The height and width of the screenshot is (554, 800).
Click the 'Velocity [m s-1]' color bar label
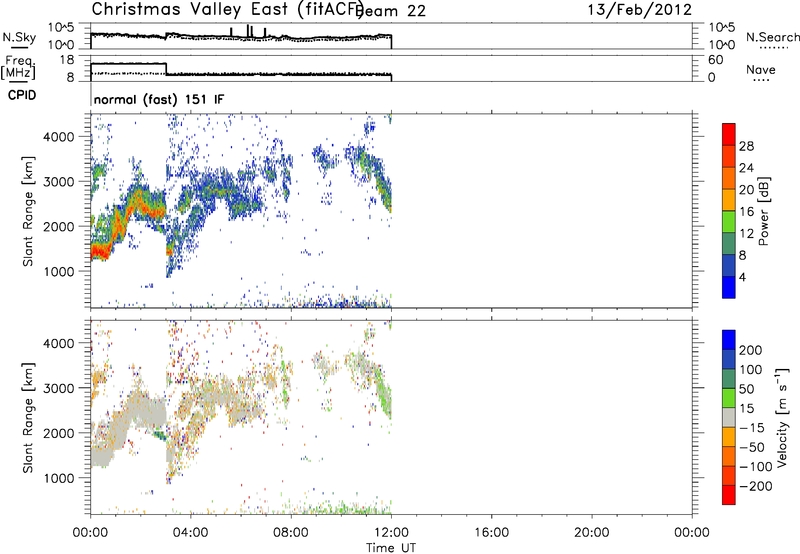[x=782, y=418]
